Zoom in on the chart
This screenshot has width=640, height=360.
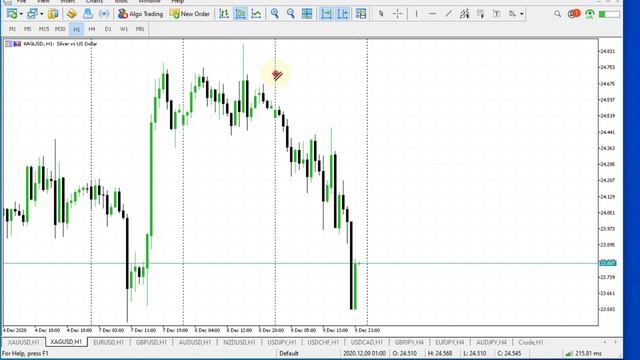[x=275, y=14]
